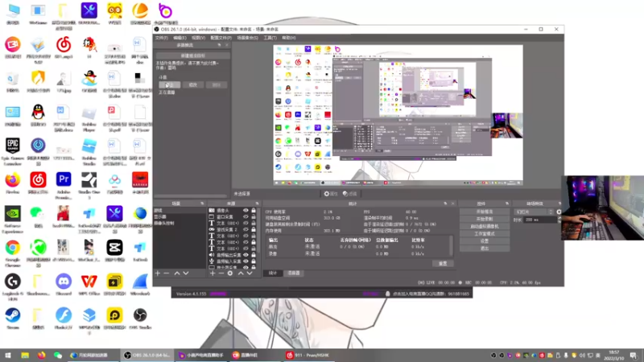Open 滤镜 filters button below preview
Image resolution: width=644 pixels, height=362 pixels.
click(x=350, y=194)
